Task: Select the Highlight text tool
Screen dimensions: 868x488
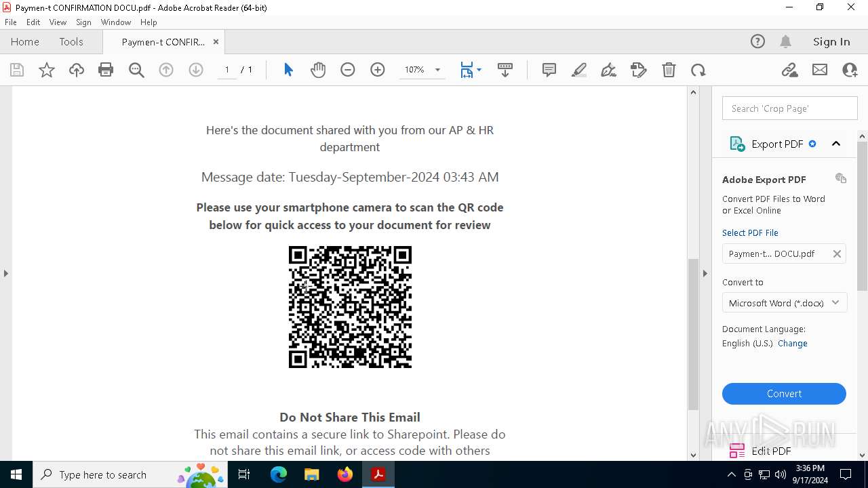Action: (579, 70)
